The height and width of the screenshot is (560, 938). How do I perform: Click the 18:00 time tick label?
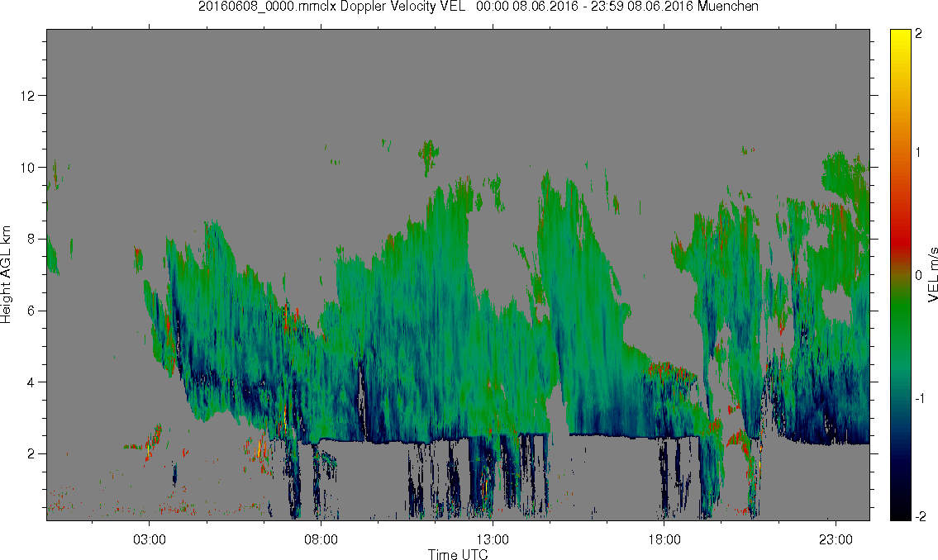pyautogui.click(x=664, y=539)
